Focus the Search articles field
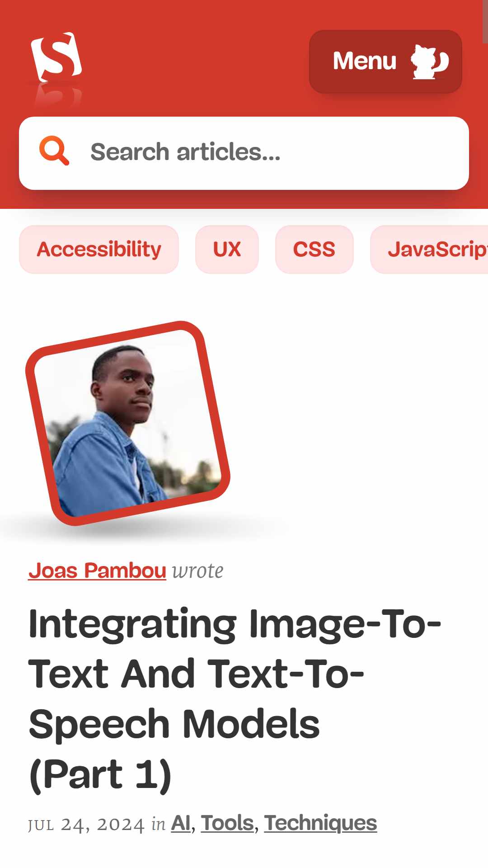This screenshot has width=488, height=868. click(244, 153)
